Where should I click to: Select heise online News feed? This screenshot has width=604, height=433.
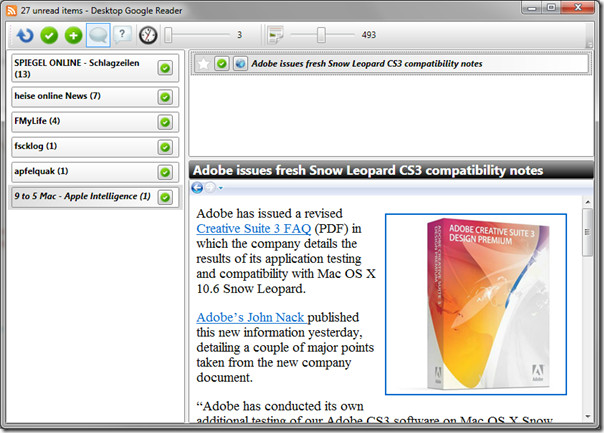coord(95,97)
